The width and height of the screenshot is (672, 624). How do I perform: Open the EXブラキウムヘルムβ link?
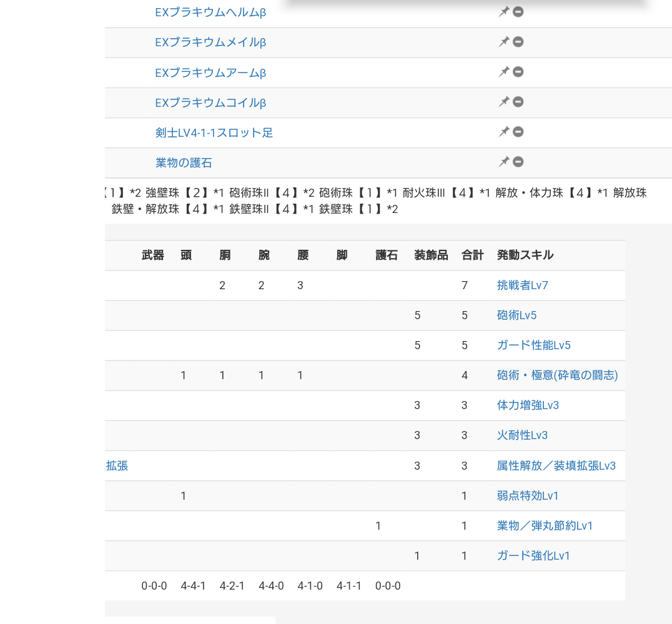(210, 12)
